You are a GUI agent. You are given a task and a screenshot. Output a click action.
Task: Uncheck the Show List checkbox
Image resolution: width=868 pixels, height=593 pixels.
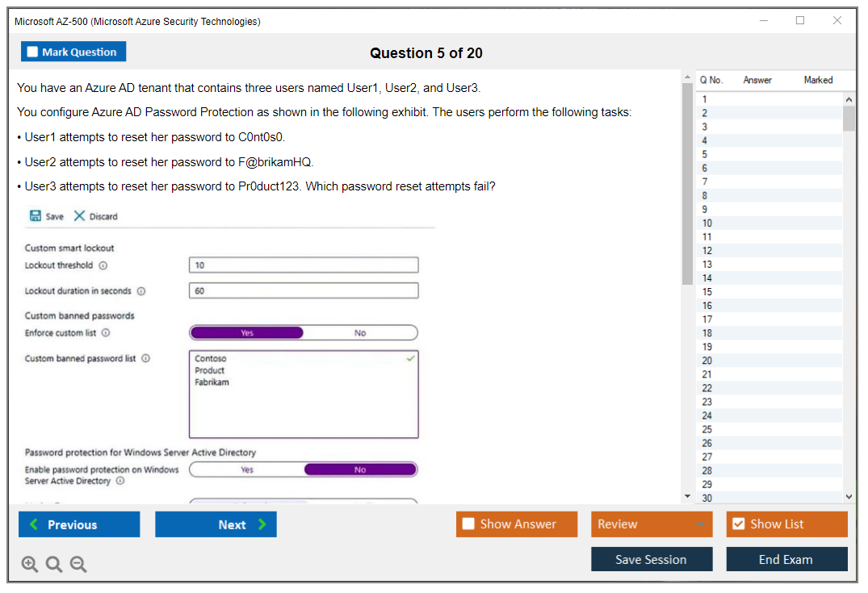pyautogui.click(x=738, y=524)
